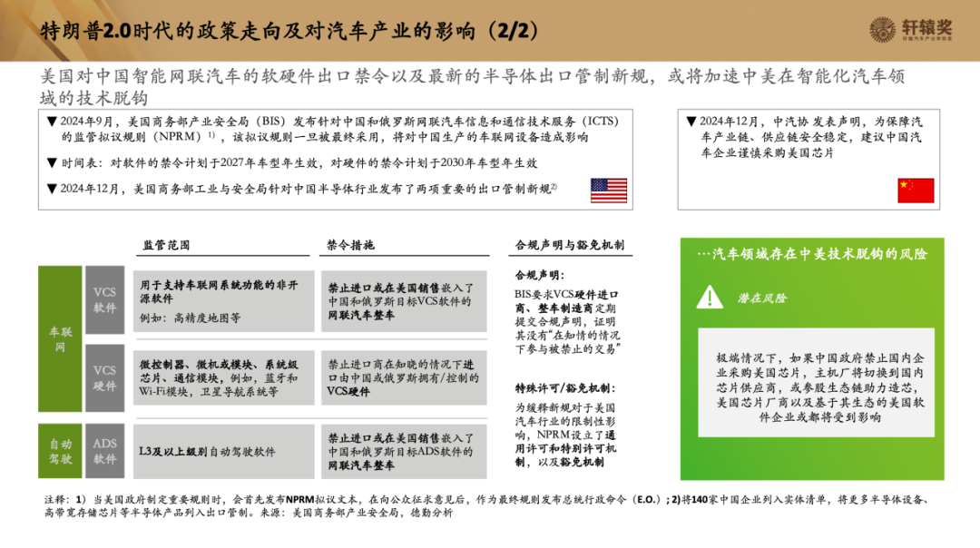Screen dimensions: 980x548
Task: Click the 合规声明与豁免机制 column header
Action: (x=569, y=245)
